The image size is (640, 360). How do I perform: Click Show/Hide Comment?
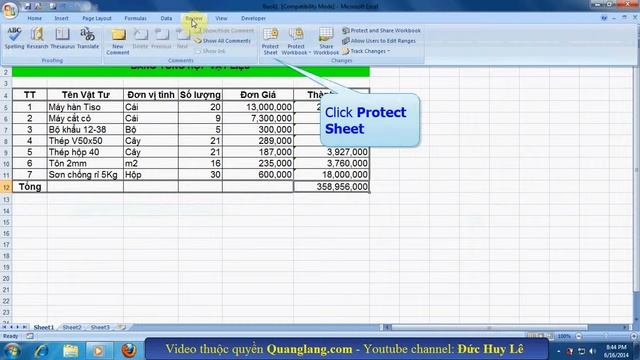224,31
